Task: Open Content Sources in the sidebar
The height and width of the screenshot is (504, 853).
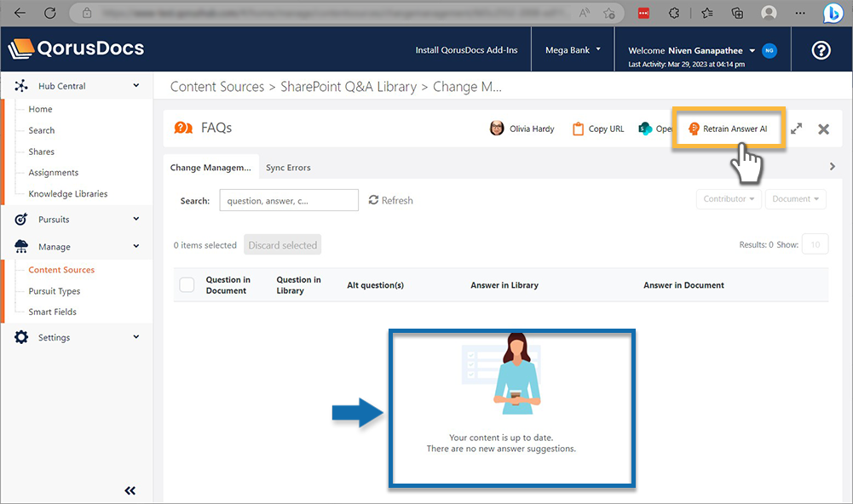Action: (x=61, y=270)
